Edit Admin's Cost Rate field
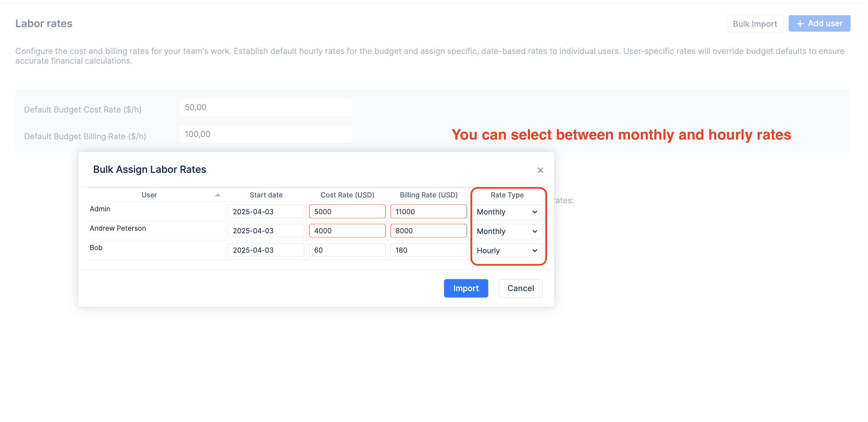 [x=347, y=212]
